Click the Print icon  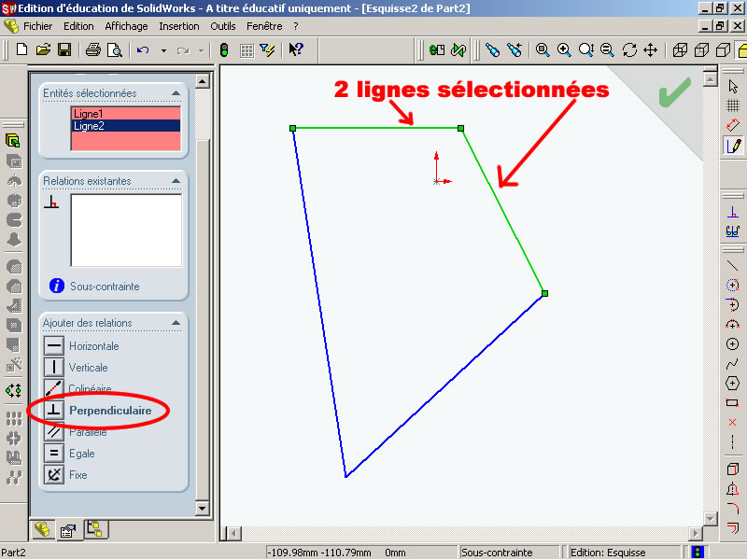[x=92, y=49]
